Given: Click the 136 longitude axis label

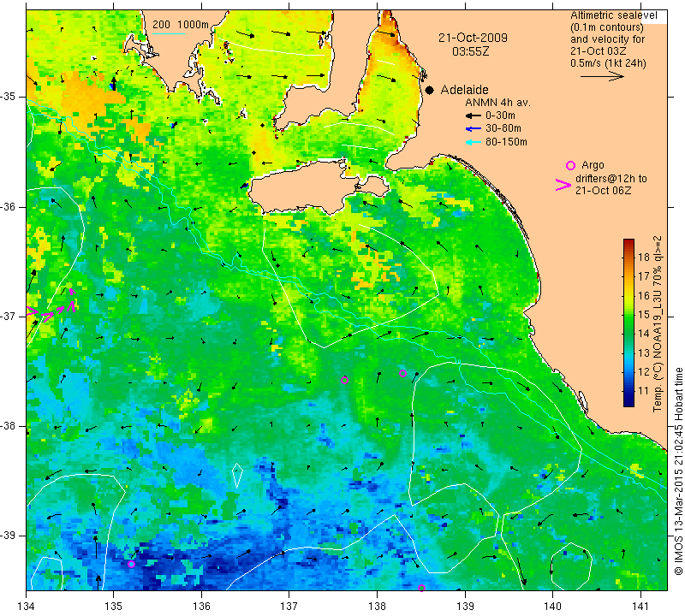Looking at the screenshot, I should click(201, 606).
